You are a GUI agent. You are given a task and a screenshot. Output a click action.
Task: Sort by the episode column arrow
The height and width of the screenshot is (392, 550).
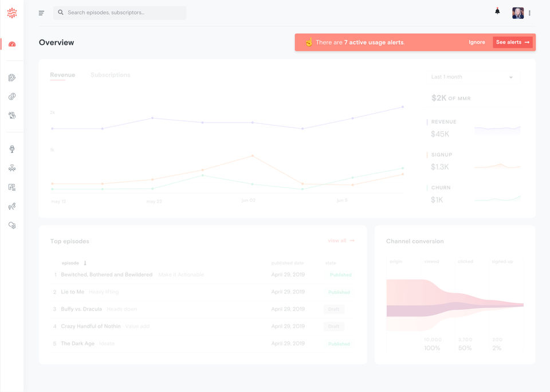tap(85, 263)
